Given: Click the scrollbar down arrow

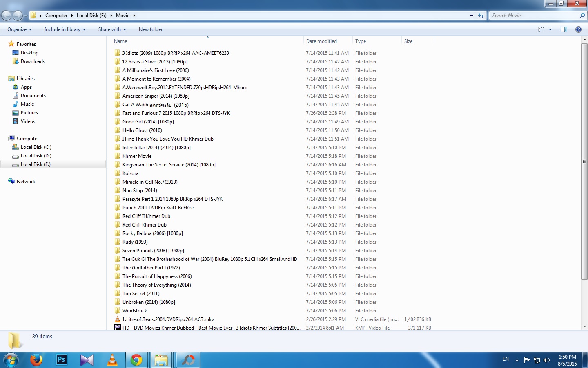Looking at the screenshot, I should tap(584, 327).
